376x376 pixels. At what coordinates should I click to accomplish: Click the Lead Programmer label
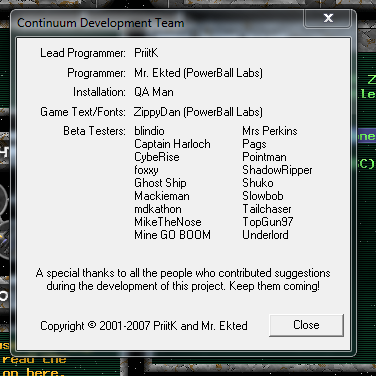tap(83, 53)
